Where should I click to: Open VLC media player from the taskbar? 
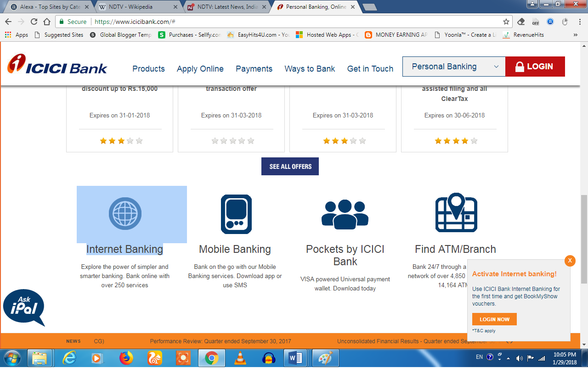coord(240,358)
